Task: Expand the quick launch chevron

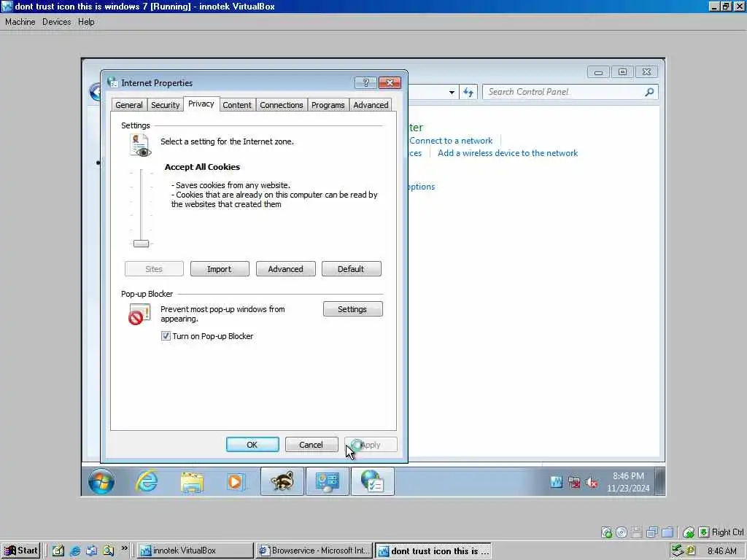Action: (124, 549)
